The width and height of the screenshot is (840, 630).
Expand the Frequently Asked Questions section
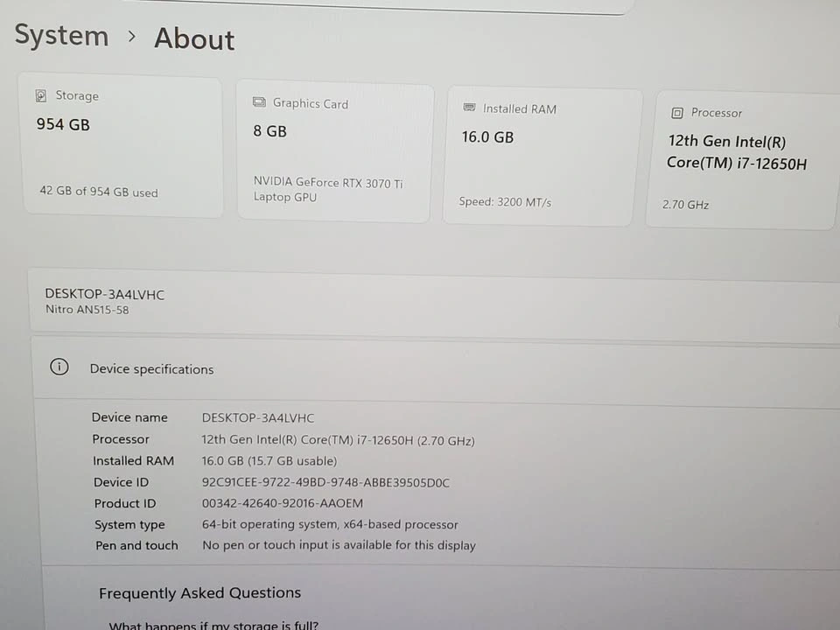click(199, 593)
